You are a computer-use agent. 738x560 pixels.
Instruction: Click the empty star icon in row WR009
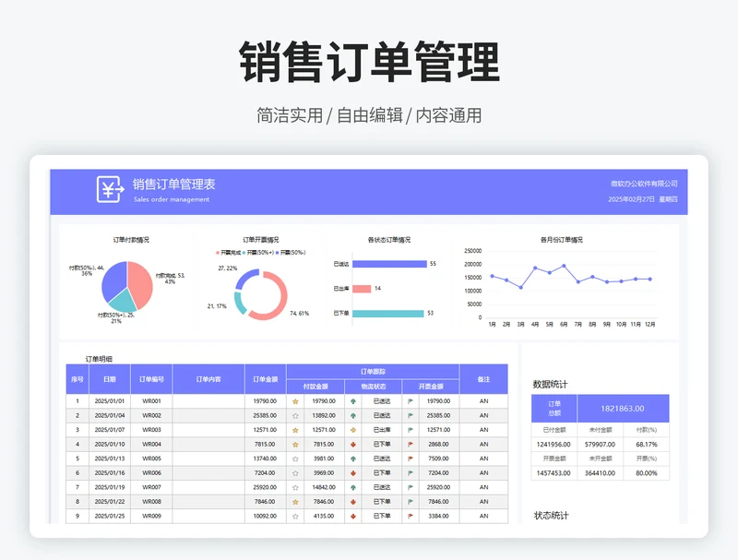pos(295,517)
